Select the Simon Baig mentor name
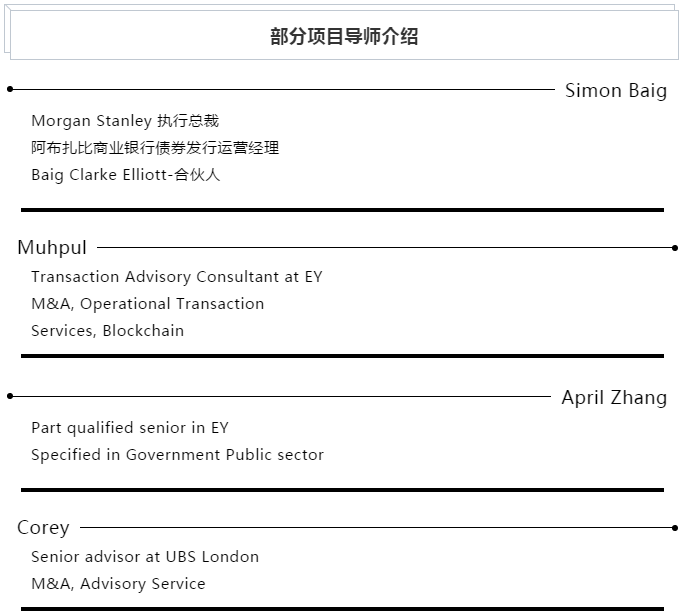Screen dimensions: 694x613 615,91
